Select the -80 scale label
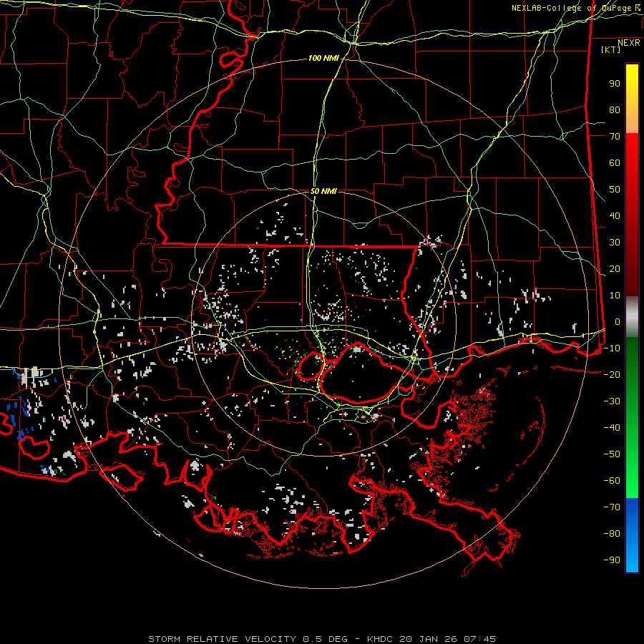 coord(612,534)
